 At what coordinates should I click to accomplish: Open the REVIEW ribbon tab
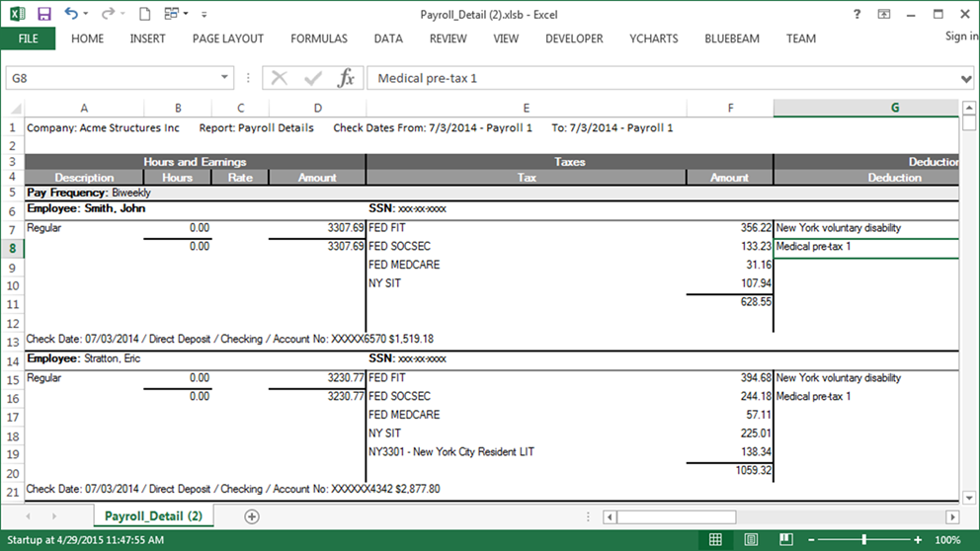click(x=449, y=39)
